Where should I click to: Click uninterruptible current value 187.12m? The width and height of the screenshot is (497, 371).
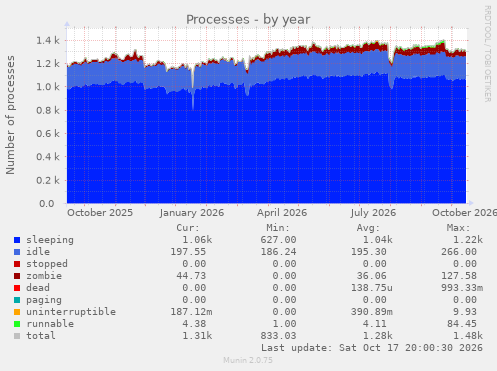pyautogui.click(x=191, y=312)
